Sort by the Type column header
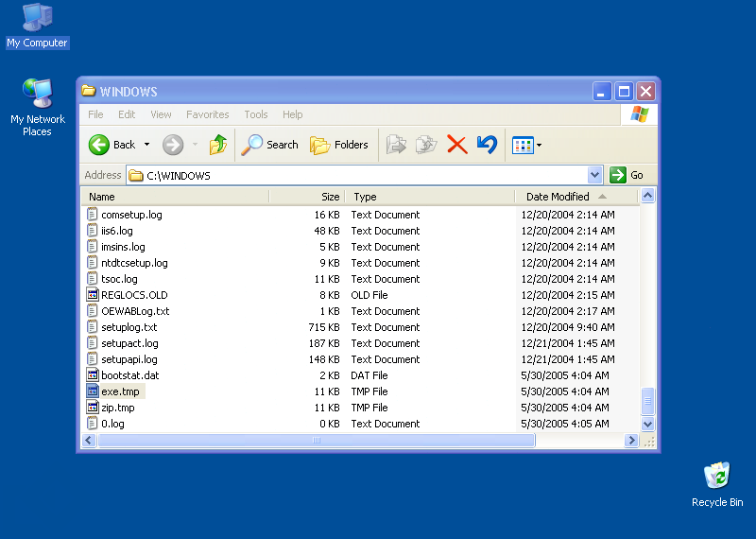 430,197
